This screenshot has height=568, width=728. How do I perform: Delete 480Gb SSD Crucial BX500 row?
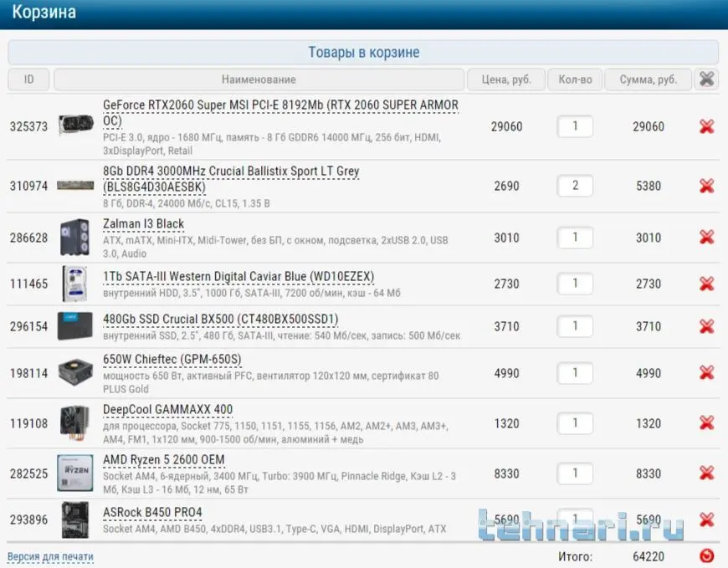pos(706,326)
